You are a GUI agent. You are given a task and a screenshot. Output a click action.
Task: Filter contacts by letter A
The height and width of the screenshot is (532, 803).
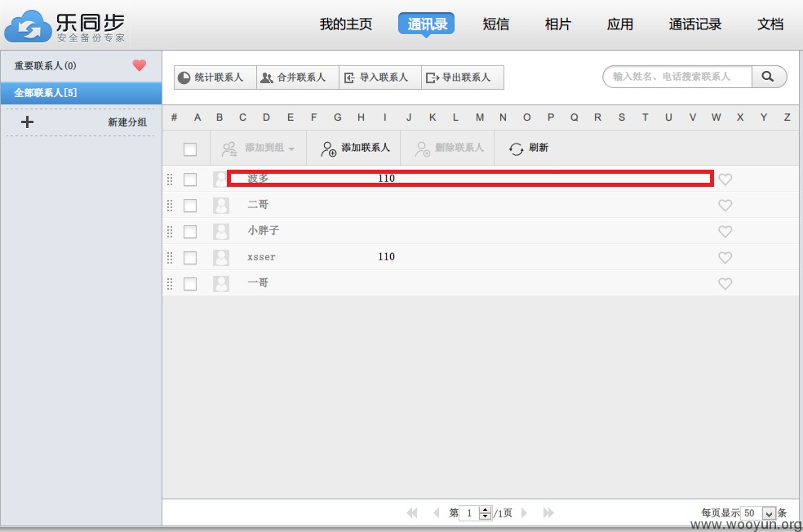pyautogui.click(x=197, y=117)
